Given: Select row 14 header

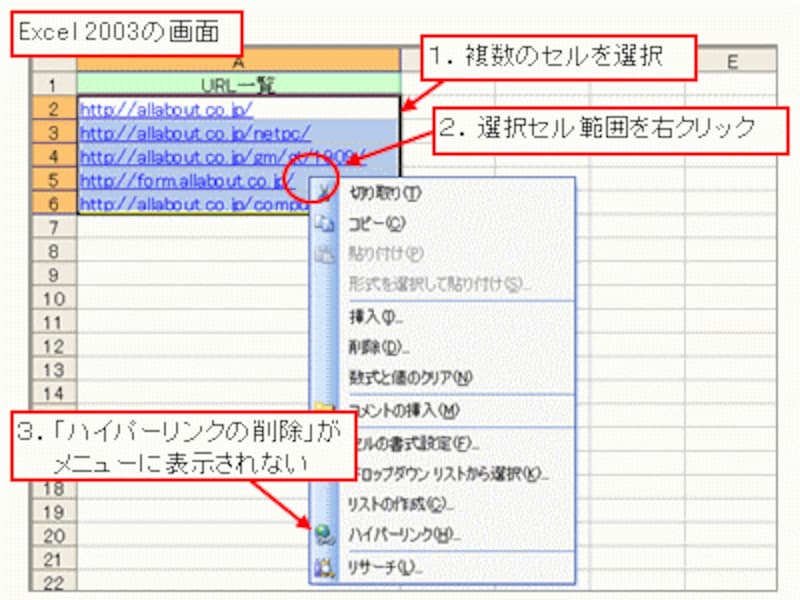Looking at the screenshot, I should [54, 394].
